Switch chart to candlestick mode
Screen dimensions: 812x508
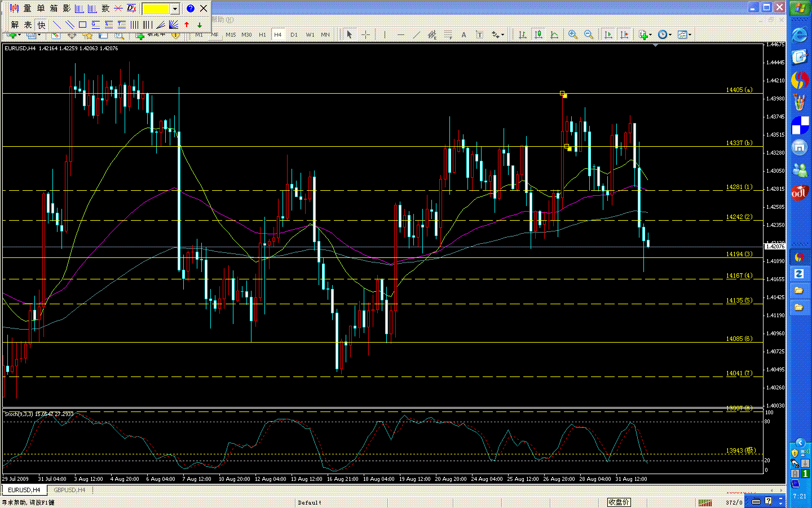click(x=539, y=34)
